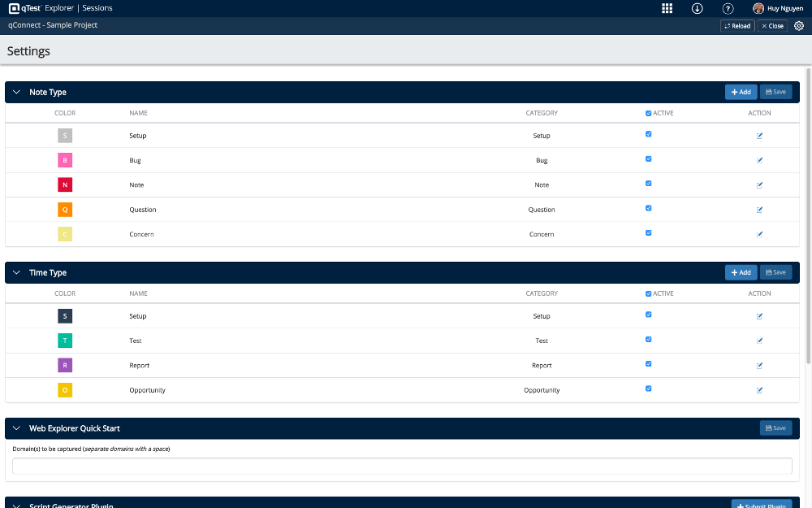Open the settings gear icon
This screenshot has height=508, width=812.
click(x=798, y=26)
